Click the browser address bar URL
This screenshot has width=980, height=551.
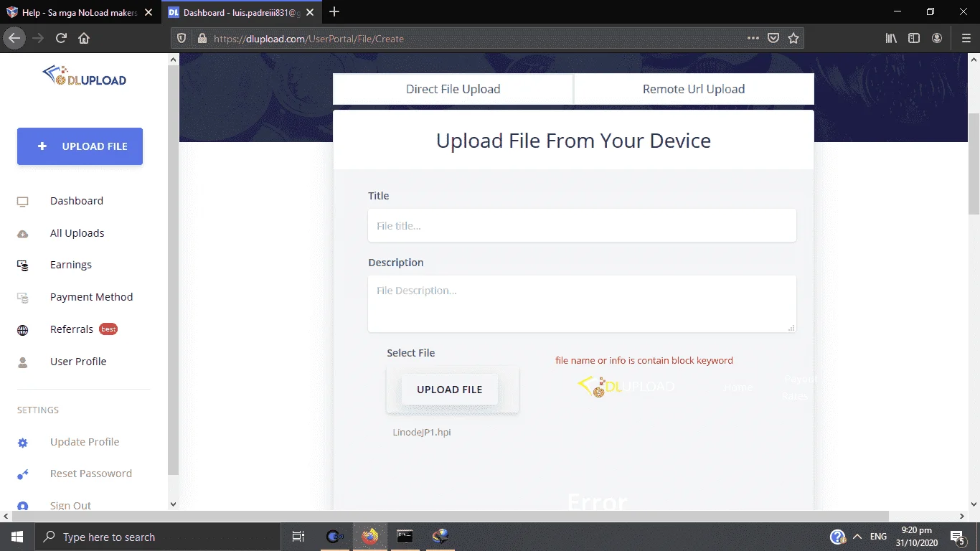308,39
